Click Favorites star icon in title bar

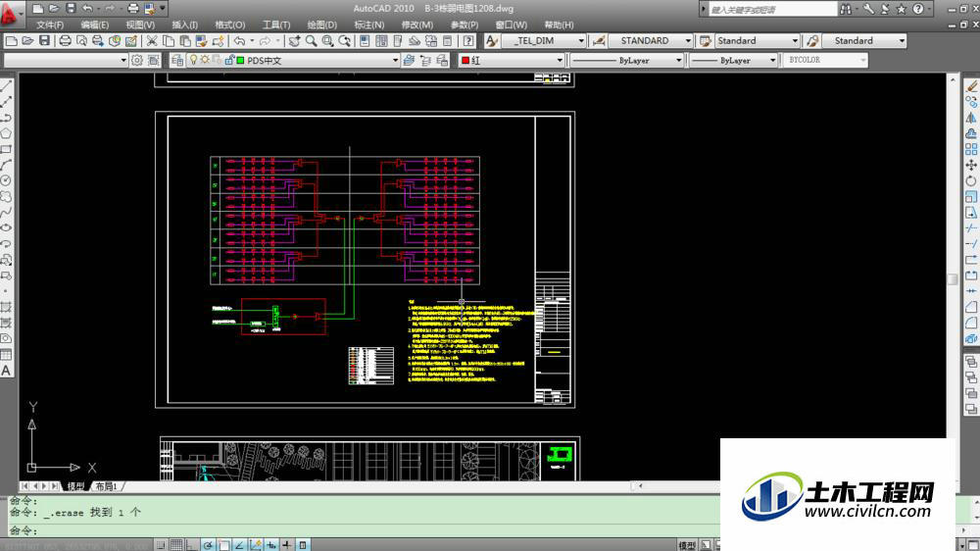[901, 9]
